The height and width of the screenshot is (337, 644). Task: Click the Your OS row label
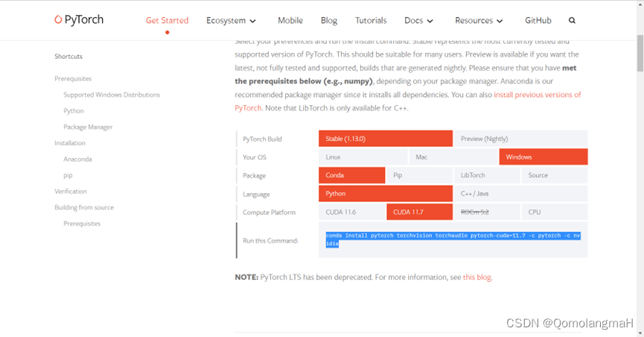tap(254, 157)
